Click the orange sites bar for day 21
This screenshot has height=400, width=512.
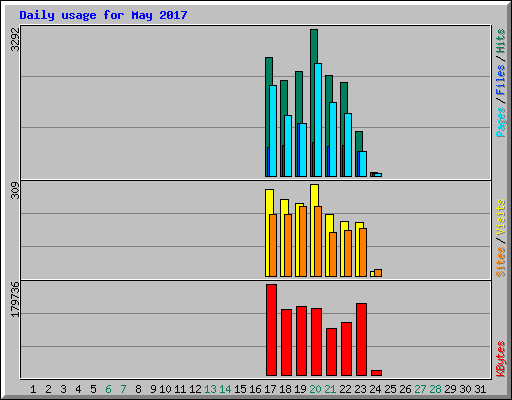click(333, 254)
